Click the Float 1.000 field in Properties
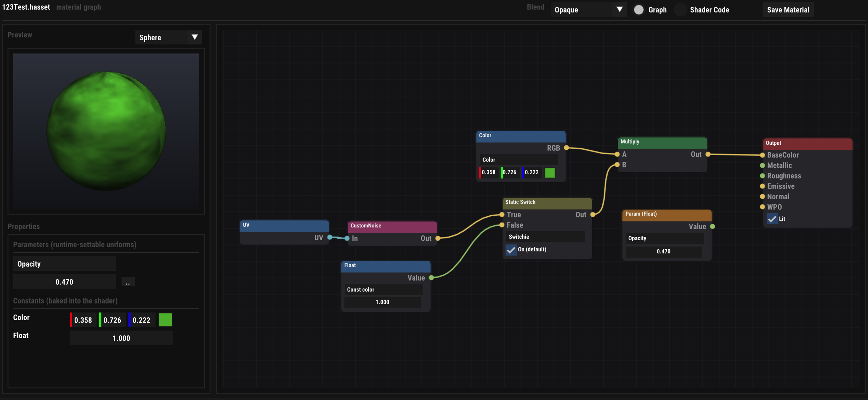Screen dimensions: 868x400 pyautogui.click(x=122, y=338)
